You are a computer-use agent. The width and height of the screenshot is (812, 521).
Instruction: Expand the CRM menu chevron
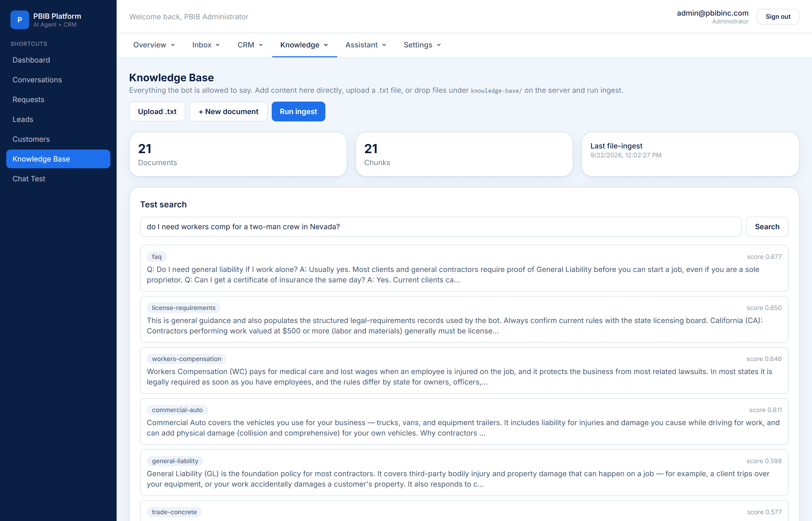pos(261,45)
